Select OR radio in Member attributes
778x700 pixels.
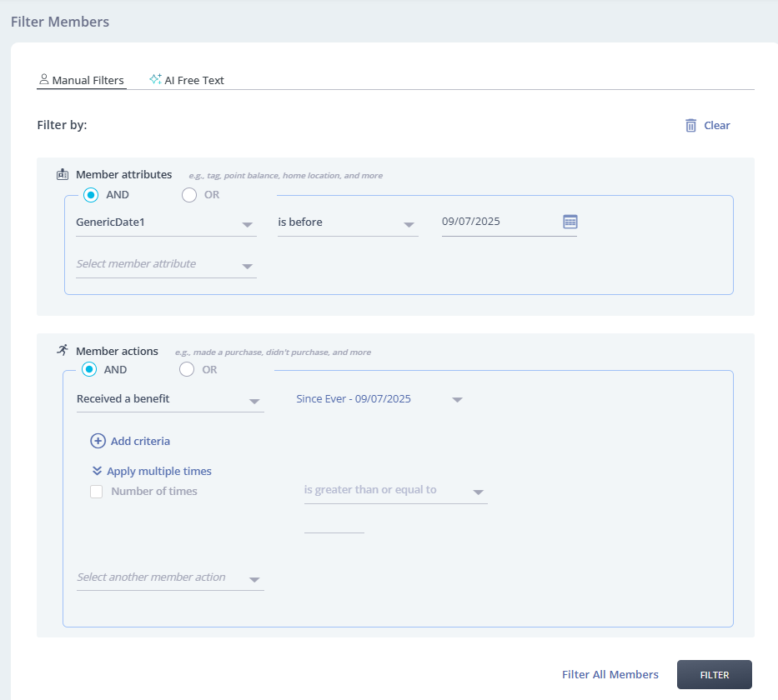pos(189,195)
